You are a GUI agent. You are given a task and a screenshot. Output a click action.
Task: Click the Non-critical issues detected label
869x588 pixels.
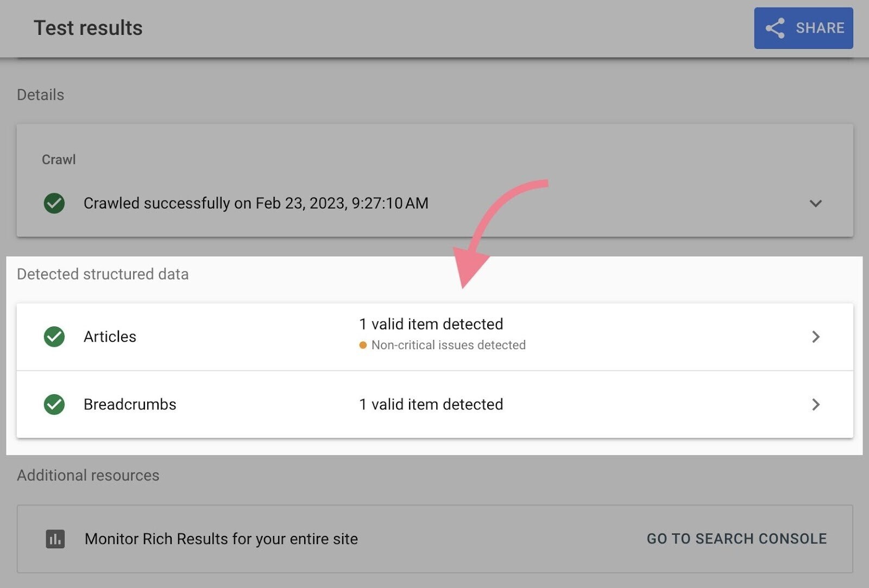pyautogui.click(x=449, y=345)
